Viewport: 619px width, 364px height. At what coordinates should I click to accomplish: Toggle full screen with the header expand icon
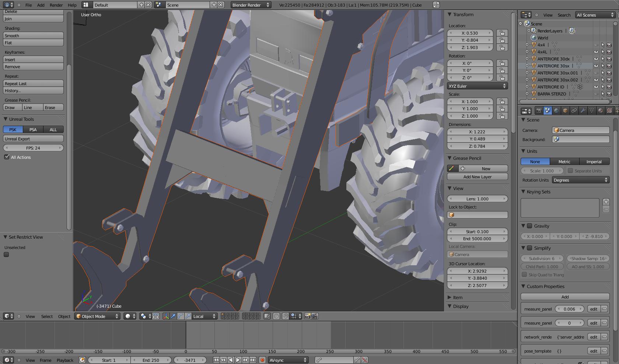[x=436, y=5]
